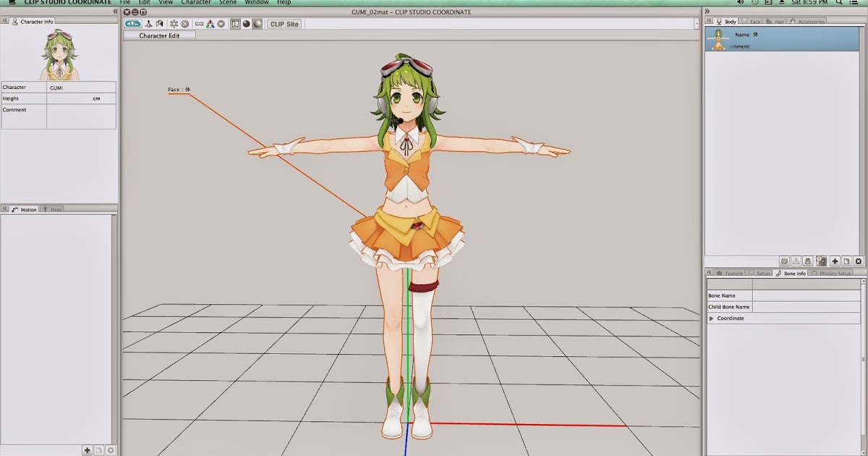868x456 pixels.
Task: Switch to the Texture tab
Action: click(x=730, y=273)
